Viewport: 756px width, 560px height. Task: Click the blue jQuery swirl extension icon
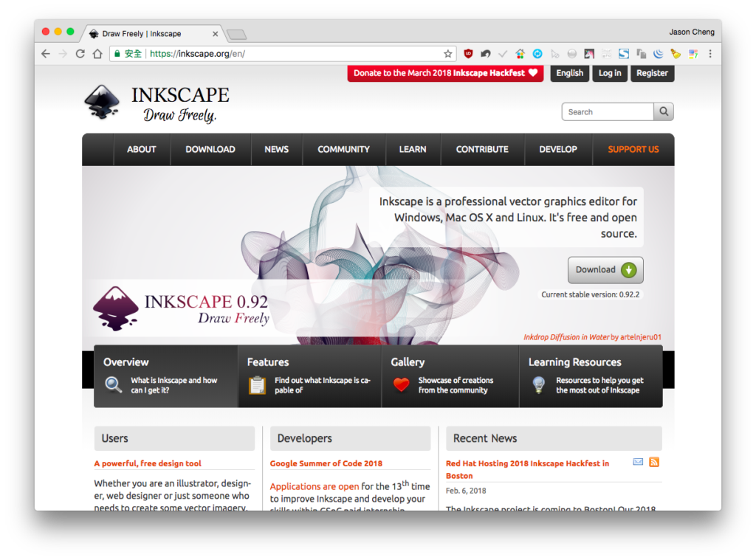click(659, 54)
